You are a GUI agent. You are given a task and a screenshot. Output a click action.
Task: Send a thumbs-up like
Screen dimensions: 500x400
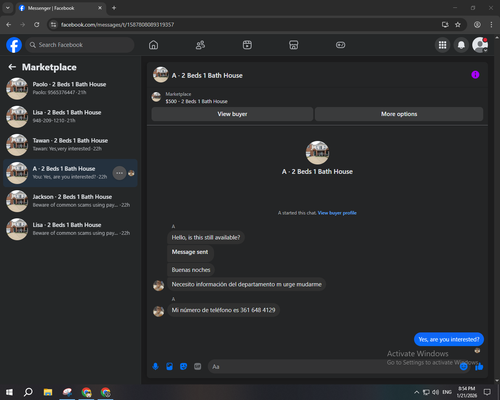pos(479,367)
